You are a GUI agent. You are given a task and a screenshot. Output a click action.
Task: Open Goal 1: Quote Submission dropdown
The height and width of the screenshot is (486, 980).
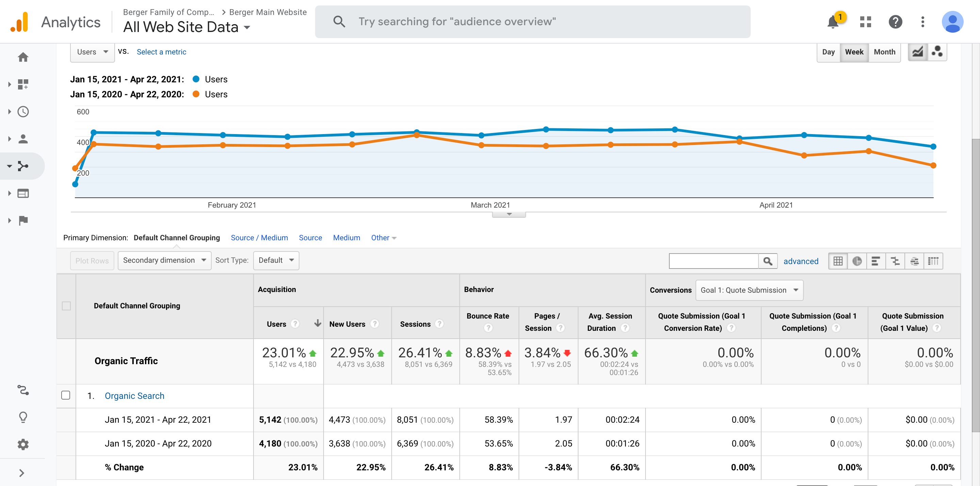[749, 290]
